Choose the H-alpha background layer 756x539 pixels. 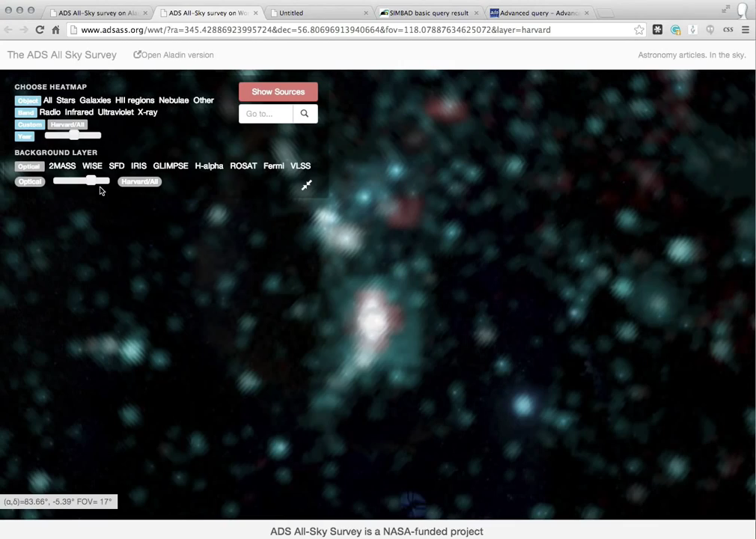pos(209,166)
